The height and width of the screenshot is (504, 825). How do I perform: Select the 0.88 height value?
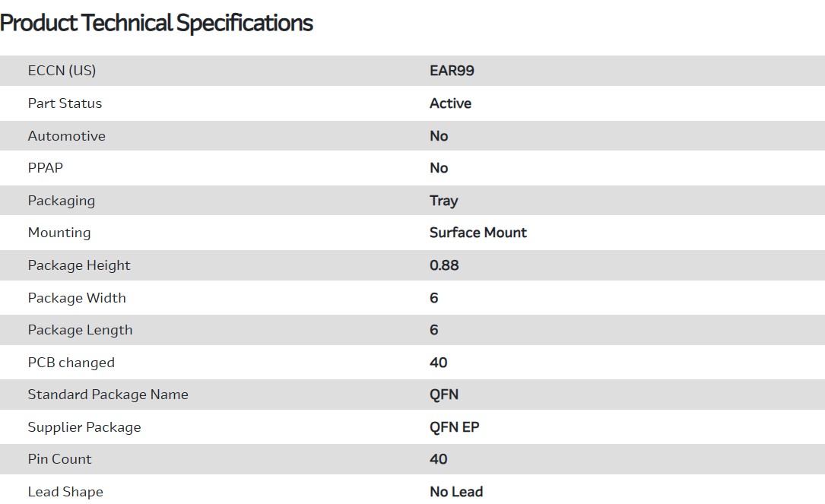[444, 265]
